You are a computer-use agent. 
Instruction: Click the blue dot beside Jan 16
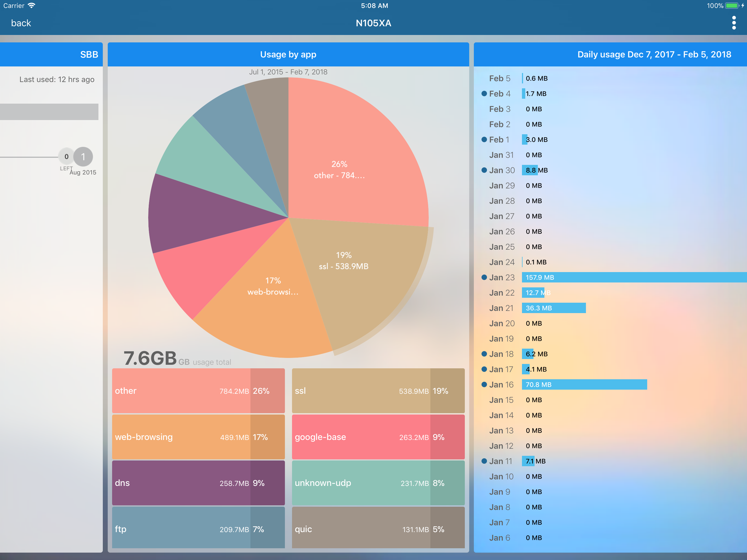pos(484,384)
